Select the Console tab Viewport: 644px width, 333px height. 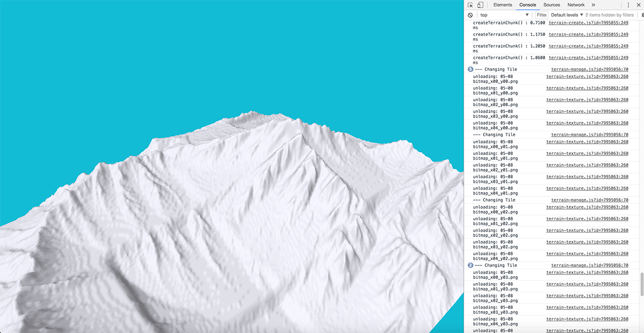tap(528, 5)
